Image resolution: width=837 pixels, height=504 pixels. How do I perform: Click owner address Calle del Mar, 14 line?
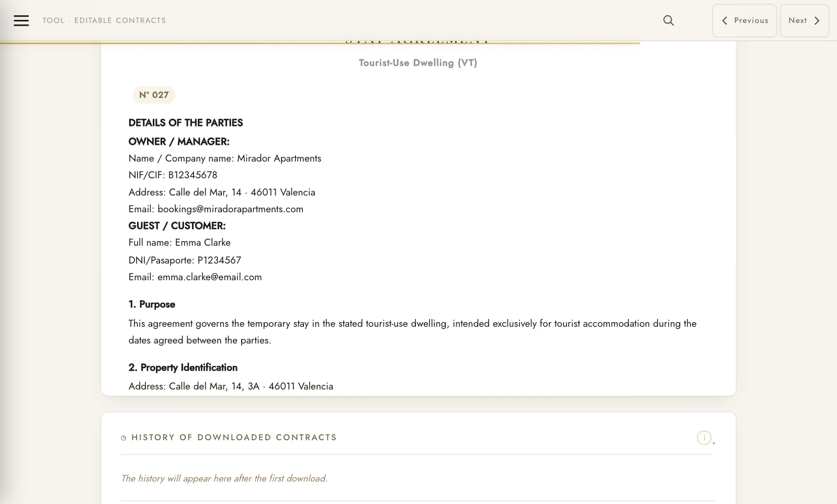(222, 192)
